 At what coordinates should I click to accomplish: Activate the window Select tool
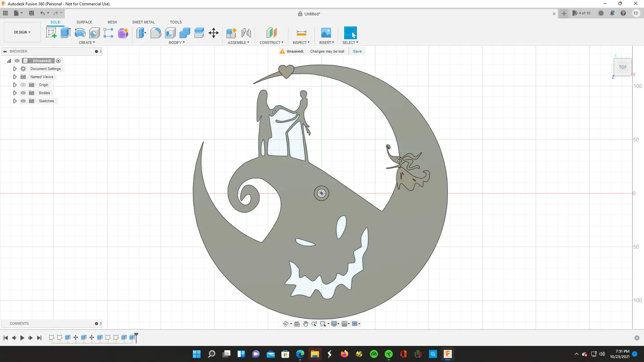[350, 33]
